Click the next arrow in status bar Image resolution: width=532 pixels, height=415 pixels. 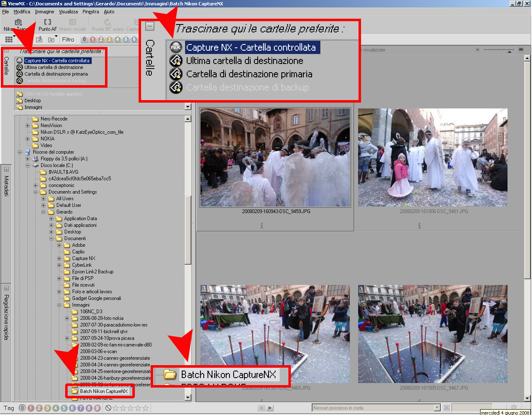pos(270,408)
